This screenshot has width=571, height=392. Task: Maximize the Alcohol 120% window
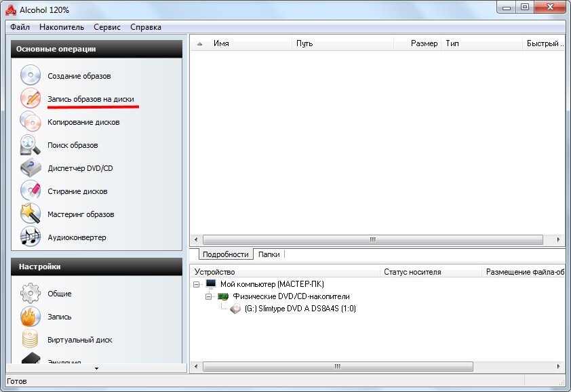point(525,7)
